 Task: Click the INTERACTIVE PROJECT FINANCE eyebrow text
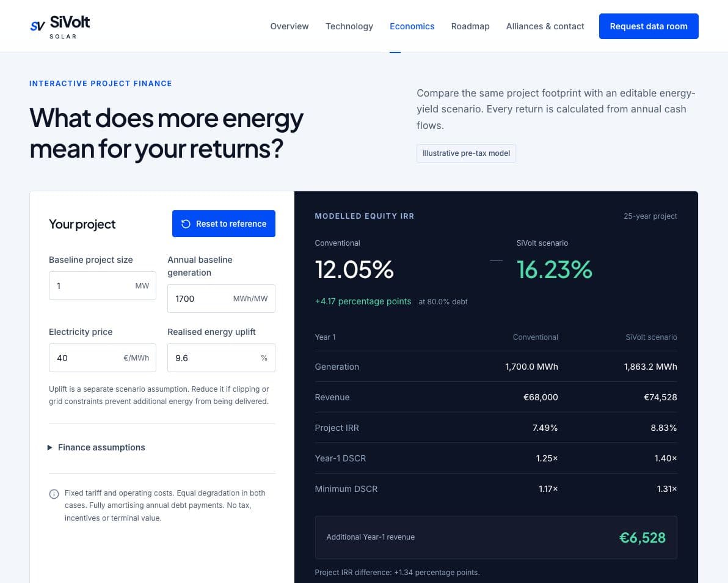point(100,84)
